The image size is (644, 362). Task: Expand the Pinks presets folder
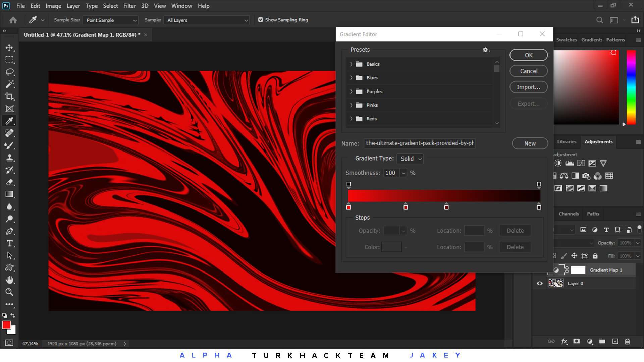[351, 105]
